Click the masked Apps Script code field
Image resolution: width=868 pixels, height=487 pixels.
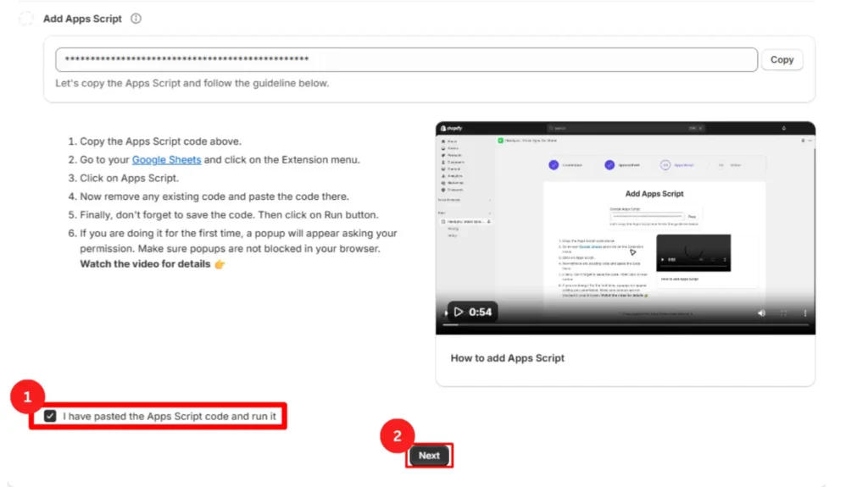coord(406,60)
